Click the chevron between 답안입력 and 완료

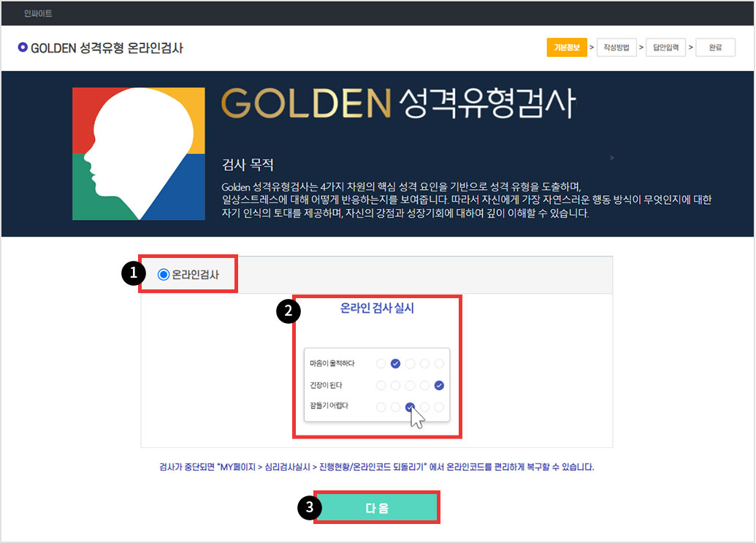click(691, 47)
